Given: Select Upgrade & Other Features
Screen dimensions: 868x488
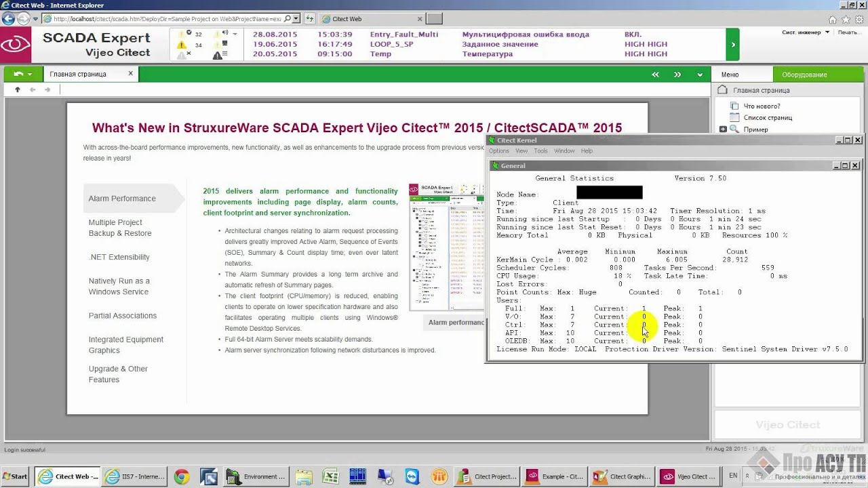Looking at the screenshot, I should pyautogui.click(x=118, y=374).
